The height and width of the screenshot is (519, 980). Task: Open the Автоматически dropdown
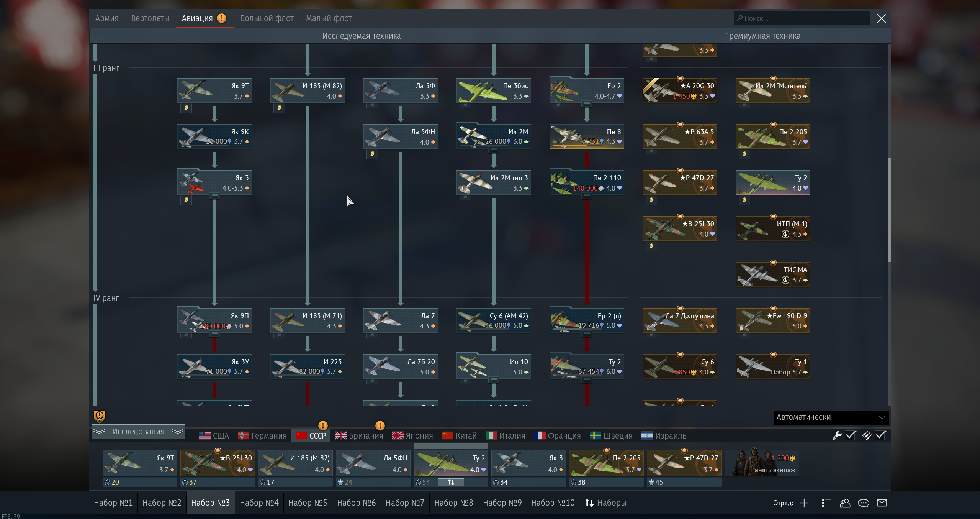click(831, 417)
